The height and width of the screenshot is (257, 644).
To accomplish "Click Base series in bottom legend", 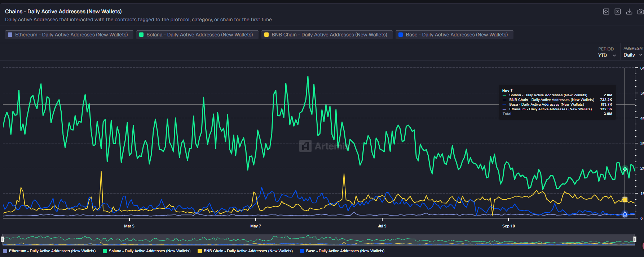I will (x=342, y=251).
